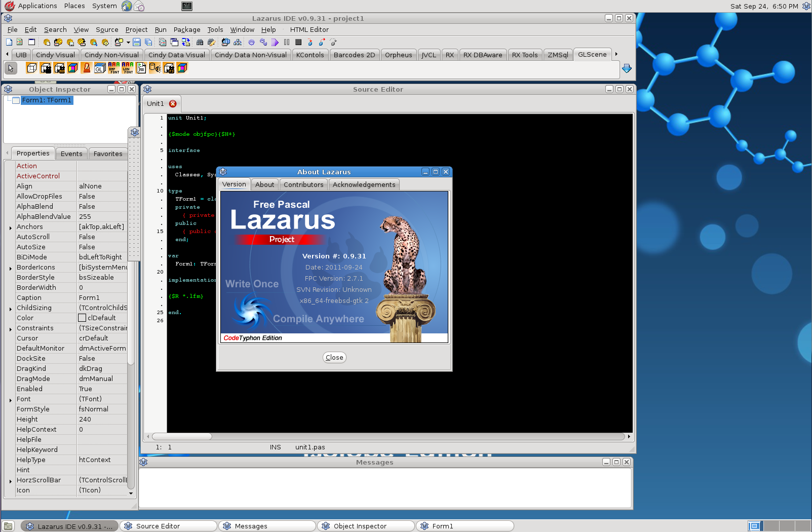The height and width of the screenshot is (532, 812).
Task: Select the WIN FONT palette component
Action: point(128,68)
